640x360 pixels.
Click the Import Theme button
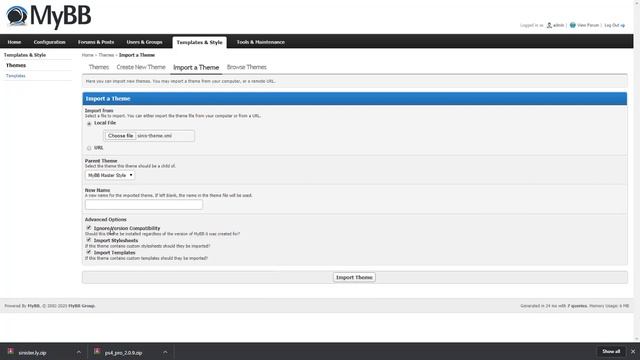(x=354, y=278)
